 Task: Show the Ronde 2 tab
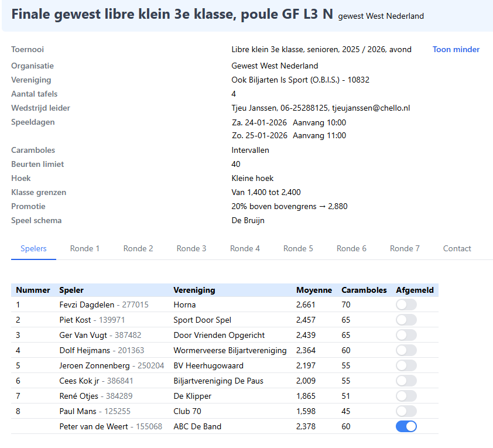pos(138,248)
